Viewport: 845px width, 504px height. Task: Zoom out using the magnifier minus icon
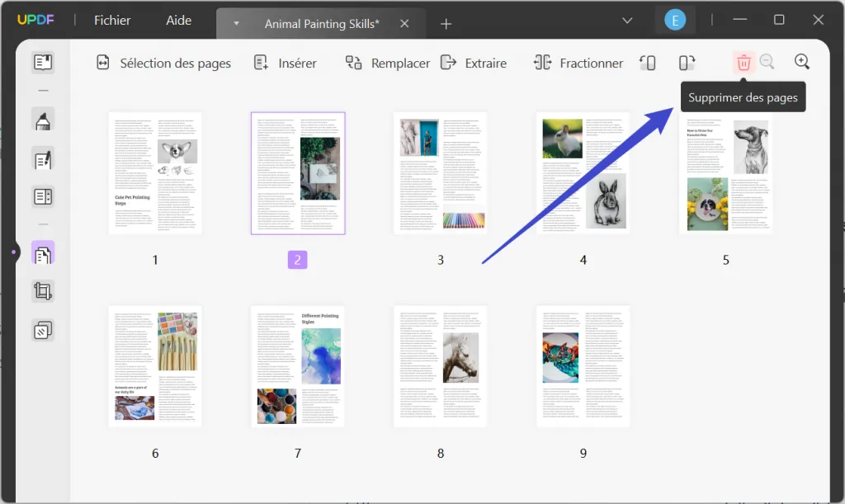click(767, 61)
